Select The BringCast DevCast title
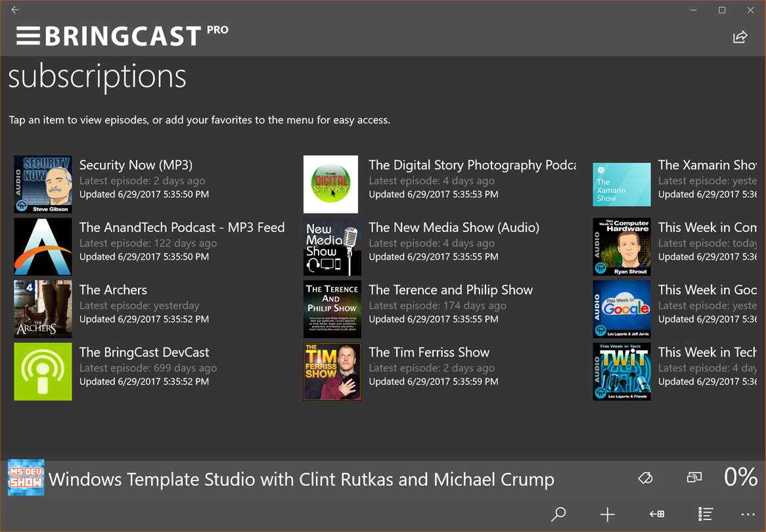766x532 pixels. coord(144,353)
